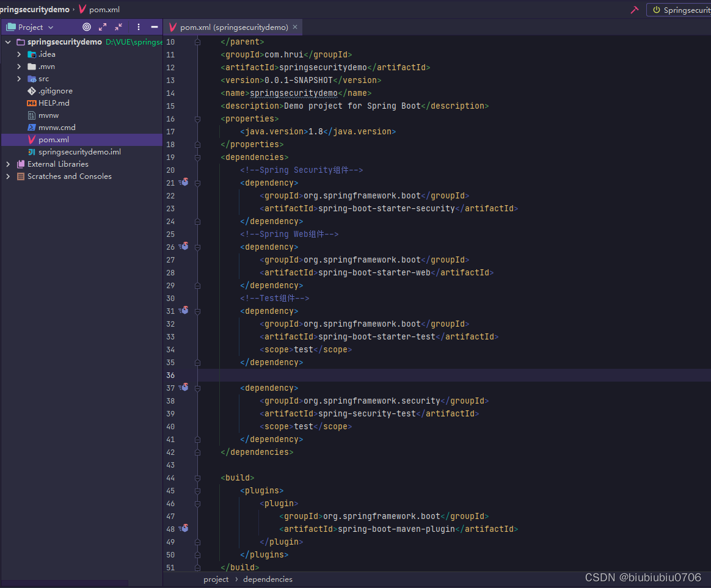The image size is (711, 588).
Task: Expand the .idea folder
Action: click(x=19, y=54)
